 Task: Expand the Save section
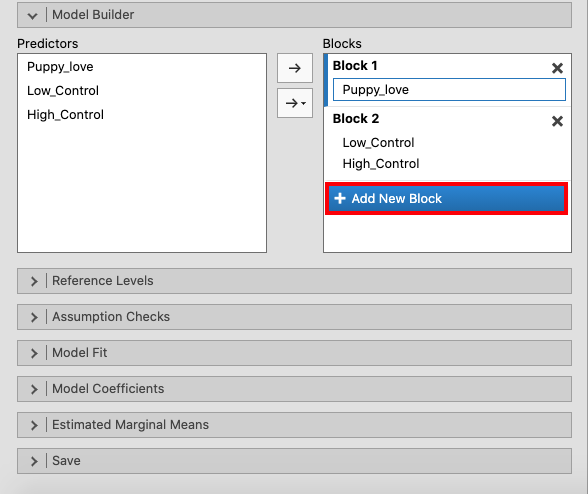pos(294,461)
